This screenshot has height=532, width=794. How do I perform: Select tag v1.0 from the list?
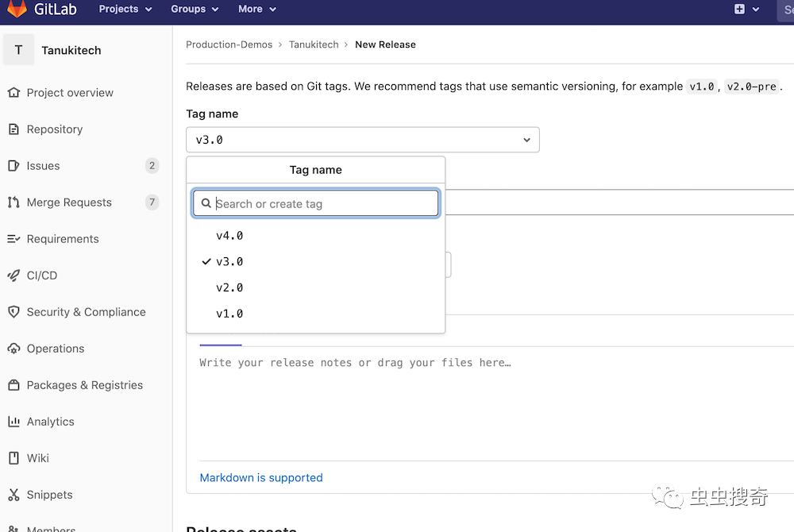pyautogui.click(x=315, y=314)
